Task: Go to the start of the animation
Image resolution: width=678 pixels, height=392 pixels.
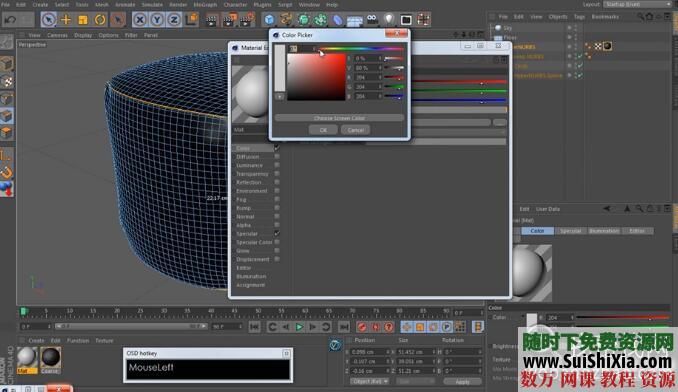Action: [254, 327]
